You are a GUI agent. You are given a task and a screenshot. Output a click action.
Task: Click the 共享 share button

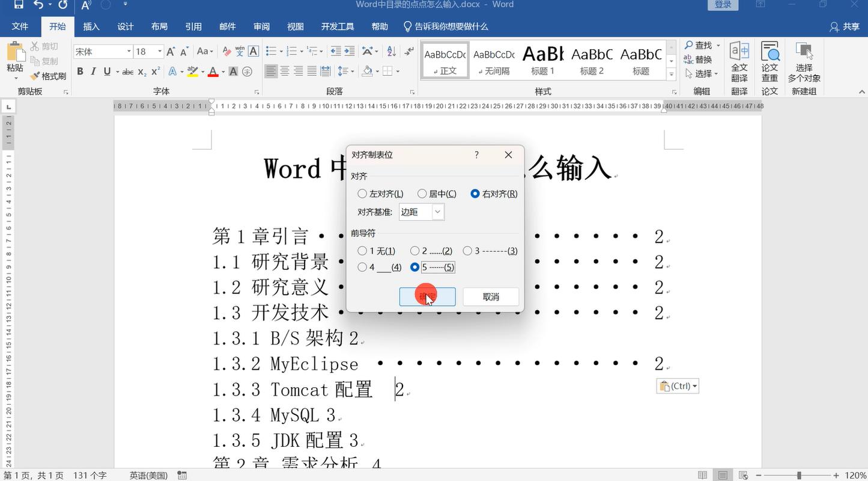844,26
